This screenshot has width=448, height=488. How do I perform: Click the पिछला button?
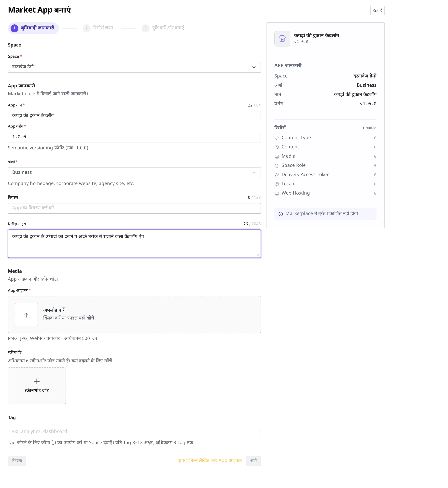(17, 461)
